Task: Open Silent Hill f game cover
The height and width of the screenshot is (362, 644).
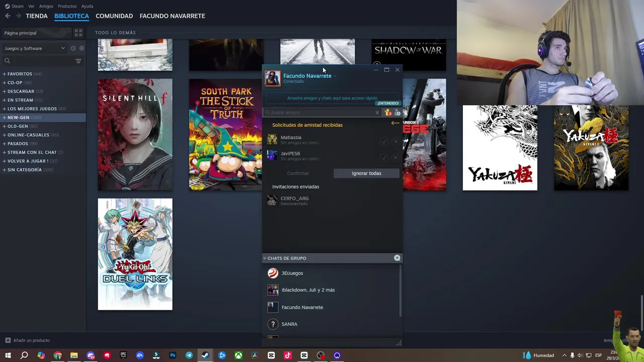Action: click(135, 134)
